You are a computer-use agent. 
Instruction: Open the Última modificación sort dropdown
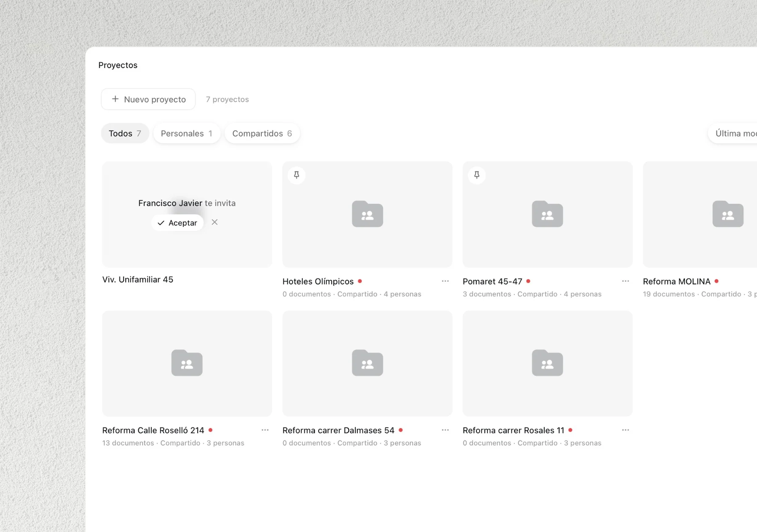[x=733, y=133]
